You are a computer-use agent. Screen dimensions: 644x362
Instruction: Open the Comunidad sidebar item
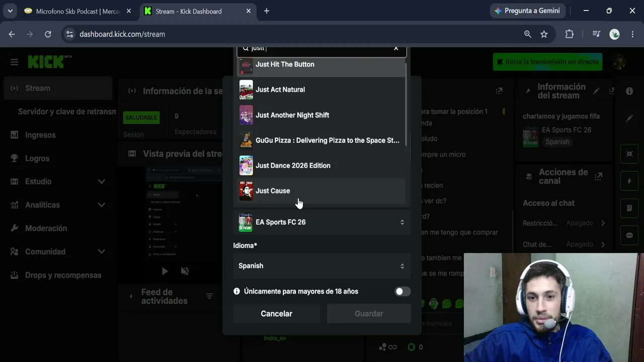[45, 252]
